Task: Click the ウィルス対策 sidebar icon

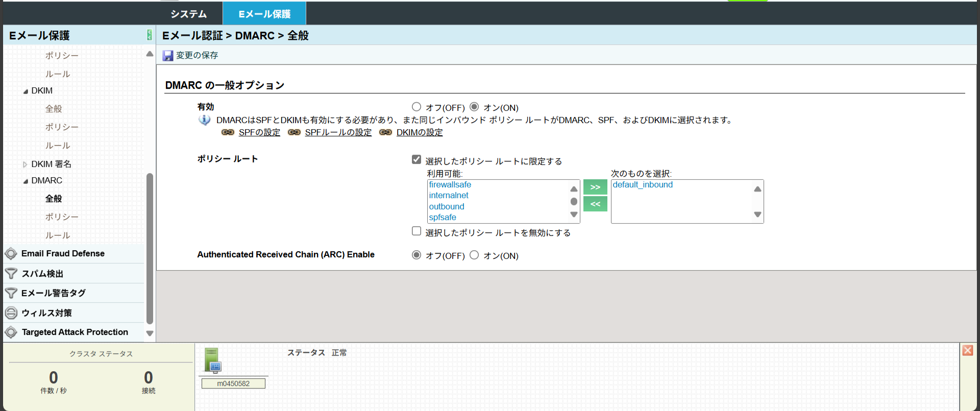Action: click(11, 313)
